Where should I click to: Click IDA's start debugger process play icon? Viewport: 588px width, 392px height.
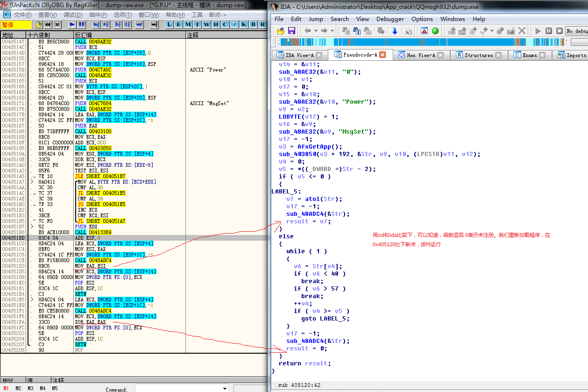pos(538,31)
